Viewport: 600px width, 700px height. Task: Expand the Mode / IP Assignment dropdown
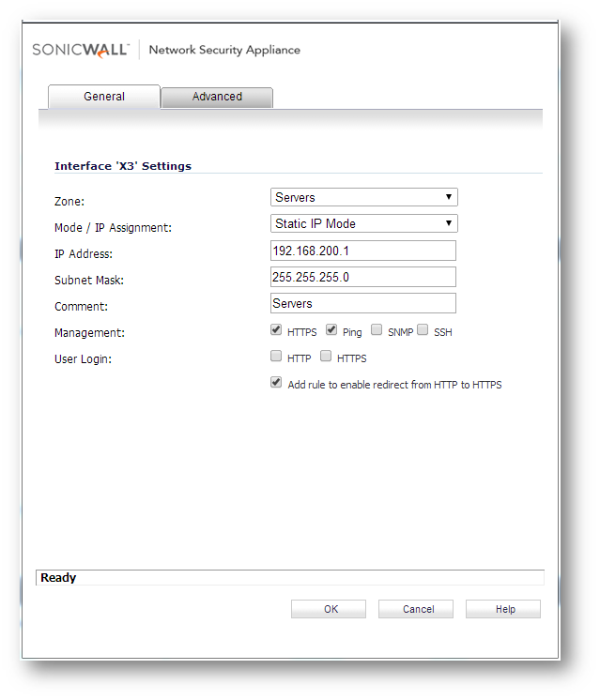[x=363, y=224]
